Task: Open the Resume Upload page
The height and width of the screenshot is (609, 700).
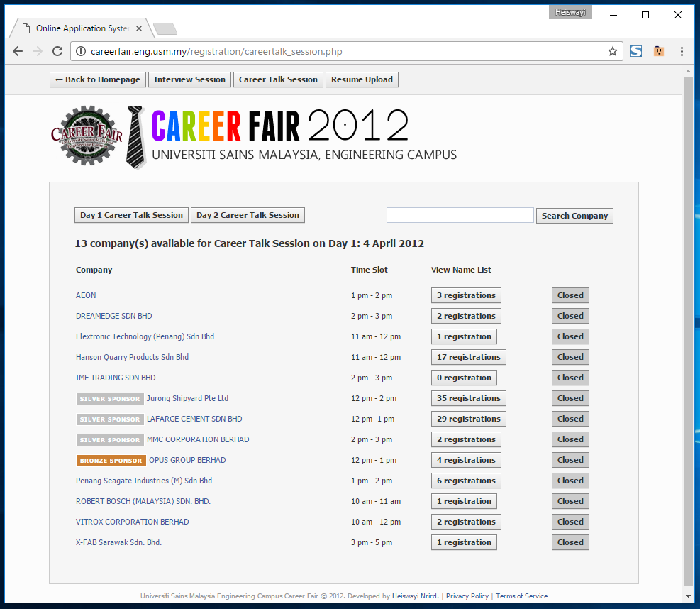Action: [362, 79]
